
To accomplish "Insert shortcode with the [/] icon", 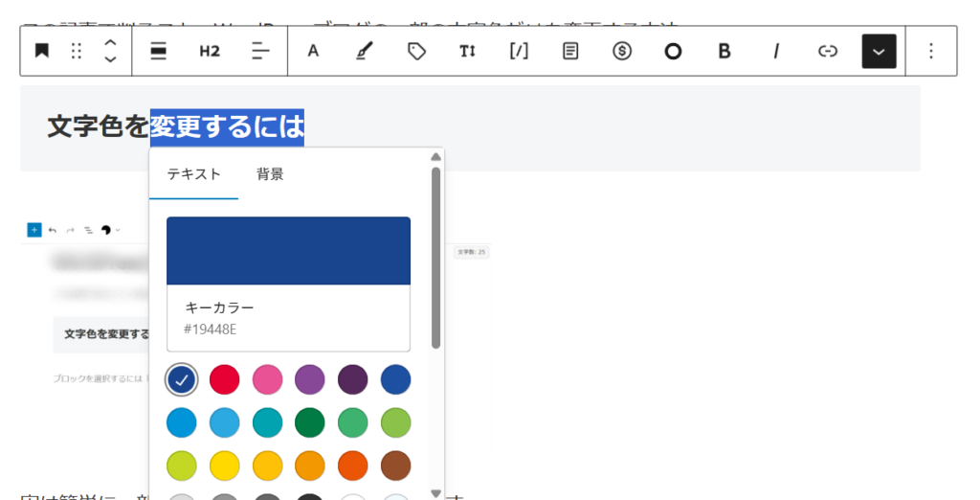I will pyautogui.click(x=519, y=52).
